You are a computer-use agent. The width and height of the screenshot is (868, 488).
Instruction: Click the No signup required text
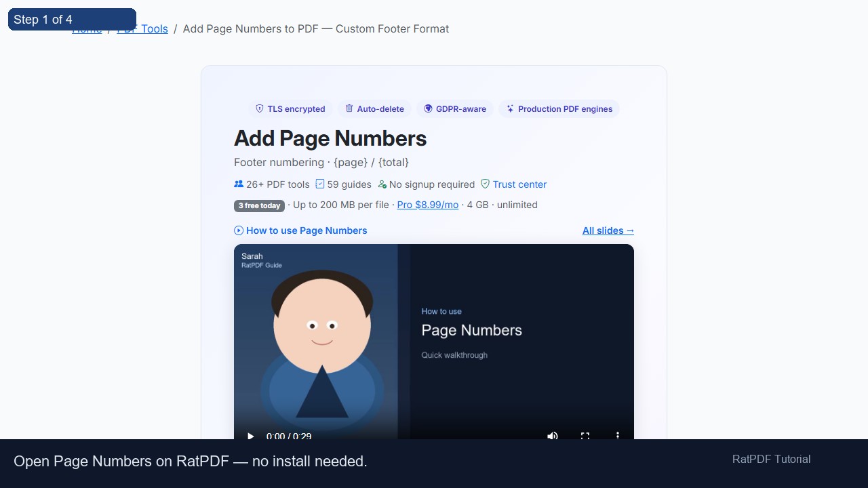click(432, 184)
